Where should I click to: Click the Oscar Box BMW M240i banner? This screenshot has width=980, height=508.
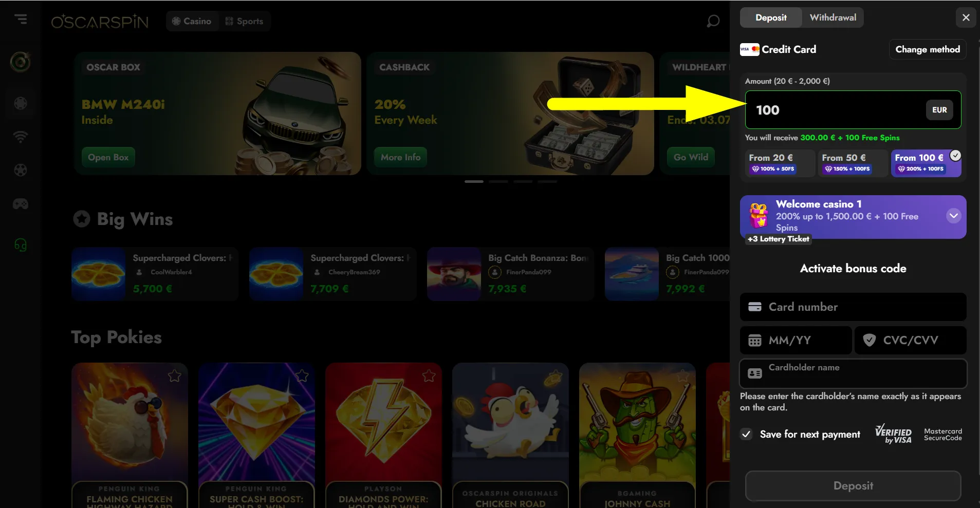(x=217, y=114)
